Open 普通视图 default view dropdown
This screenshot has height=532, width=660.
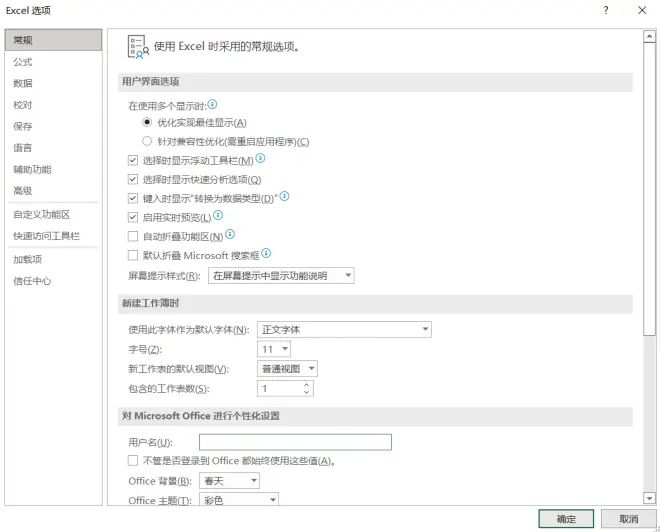tap(287, 369)
